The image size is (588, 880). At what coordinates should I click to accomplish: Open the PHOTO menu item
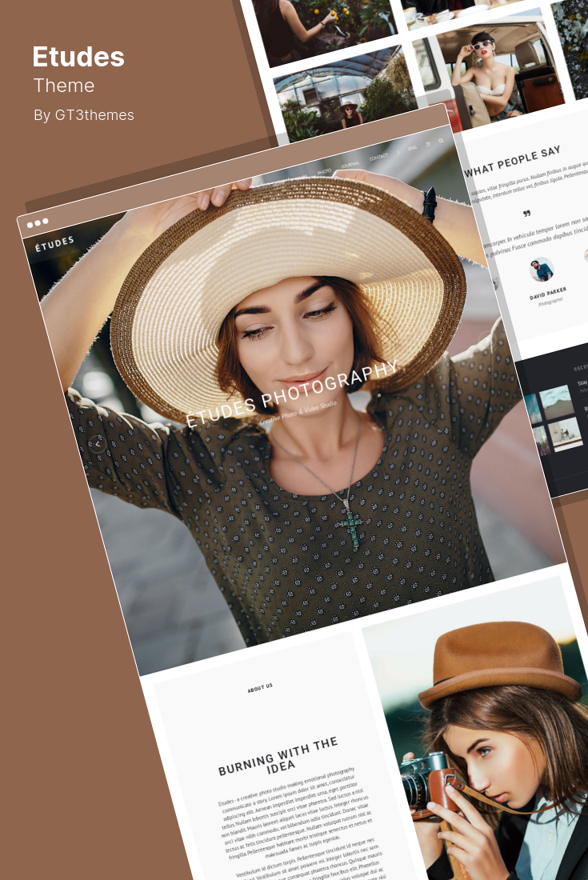324,170
